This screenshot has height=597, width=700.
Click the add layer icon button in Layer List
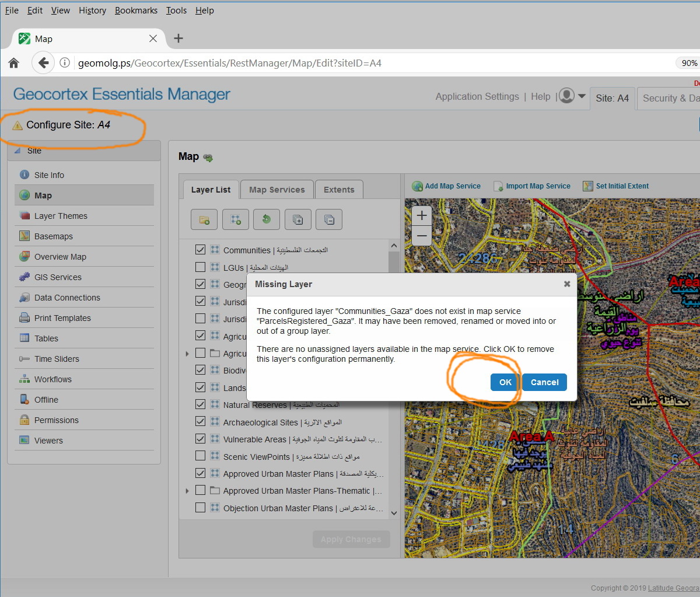pyautogui.click(x=235, y=219)
